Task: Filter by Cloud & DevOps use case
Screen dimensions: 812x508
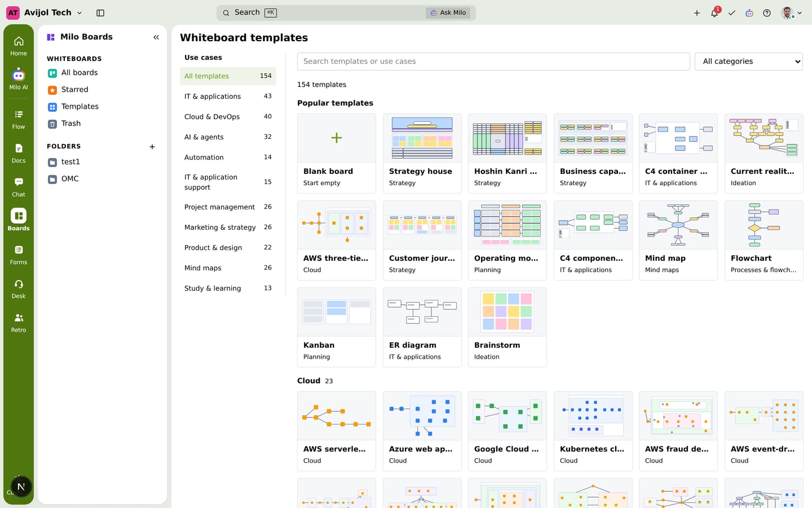Action: click(x=228, y=117)
